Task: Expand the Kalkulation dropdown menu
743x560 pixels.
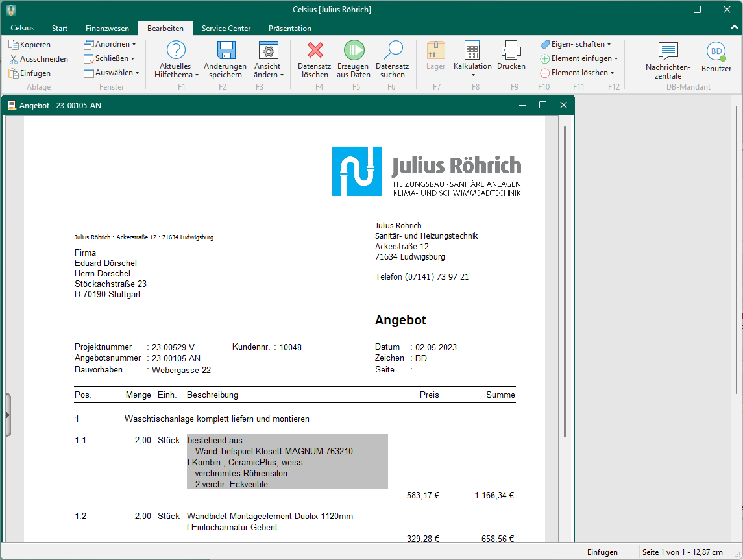Action: 472,75
